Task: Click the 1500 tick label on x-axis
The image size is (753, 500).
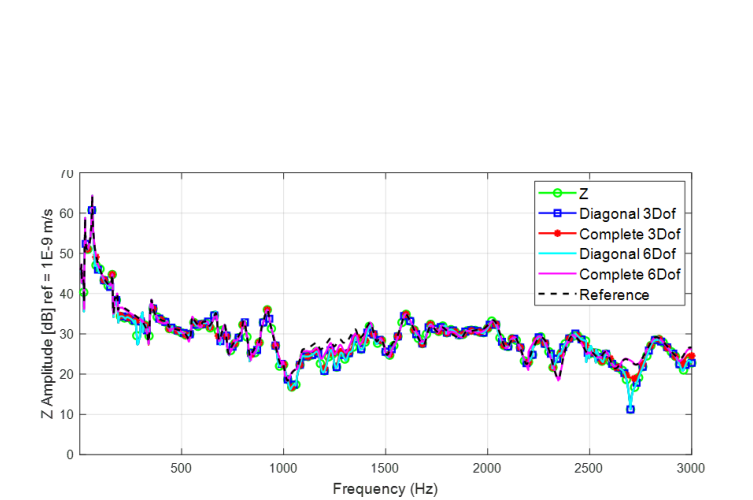Action: pyautogui.click(x=385, y=468)
